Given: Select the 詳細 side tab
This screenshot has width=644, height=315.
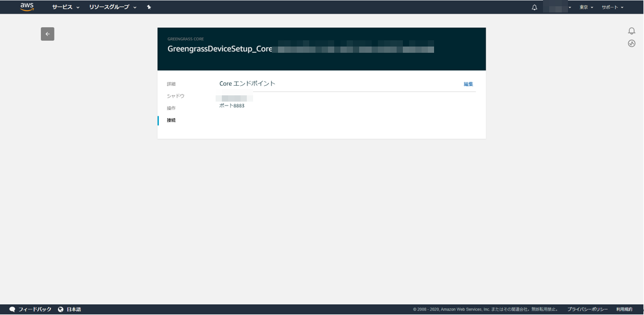Looking at the screenshot, I should coord(171,84).
